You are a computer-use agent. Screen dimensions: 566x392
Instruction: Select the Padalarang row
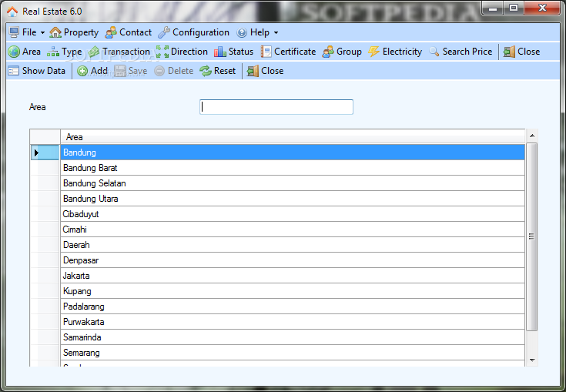(293, 307)
